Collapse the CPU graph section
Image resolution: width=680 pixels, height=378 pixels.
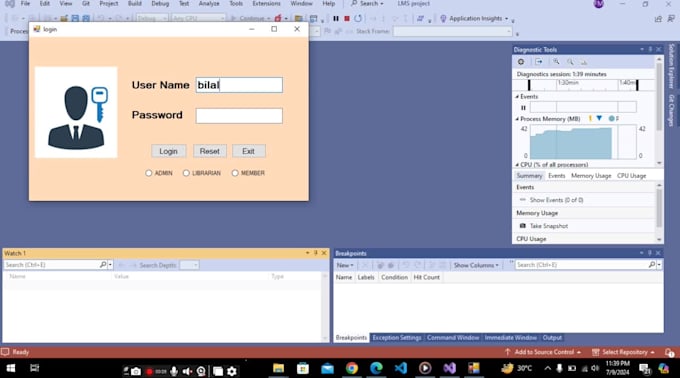coord(517,165)
